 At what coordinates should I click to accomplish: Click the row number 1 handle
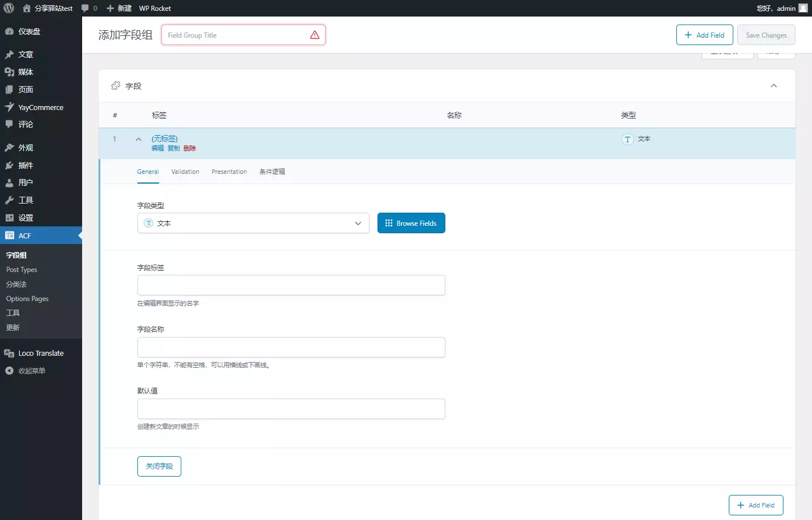(115, 139)
